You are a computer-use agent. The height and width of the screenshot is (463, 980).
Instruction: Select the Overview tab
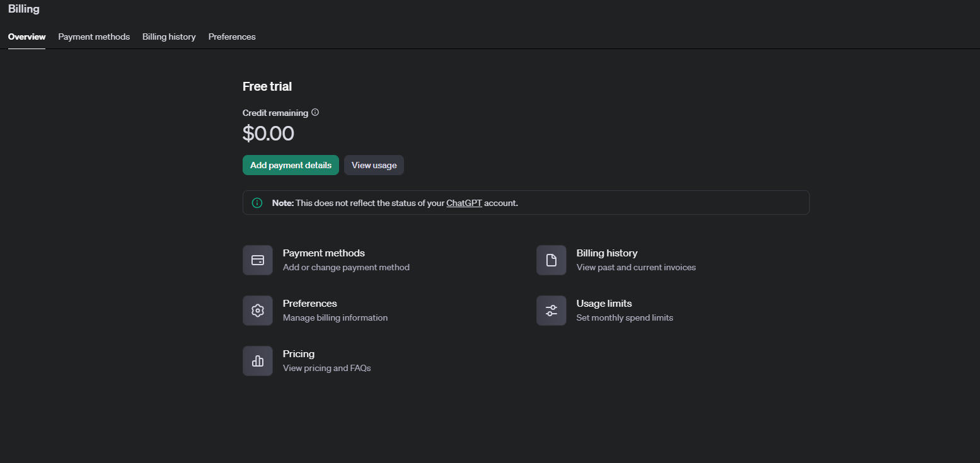click(x=26, y=37)
